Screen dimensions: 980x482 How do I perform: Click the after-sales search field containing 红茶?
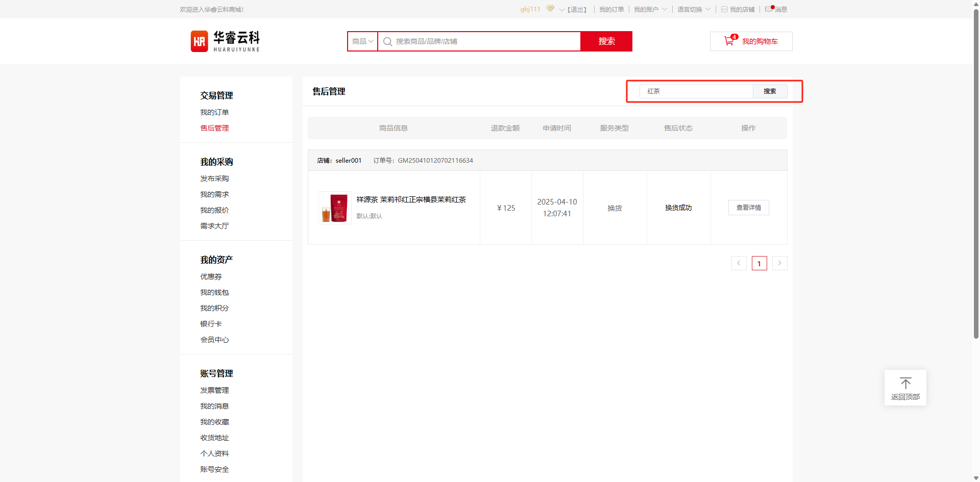696,91
